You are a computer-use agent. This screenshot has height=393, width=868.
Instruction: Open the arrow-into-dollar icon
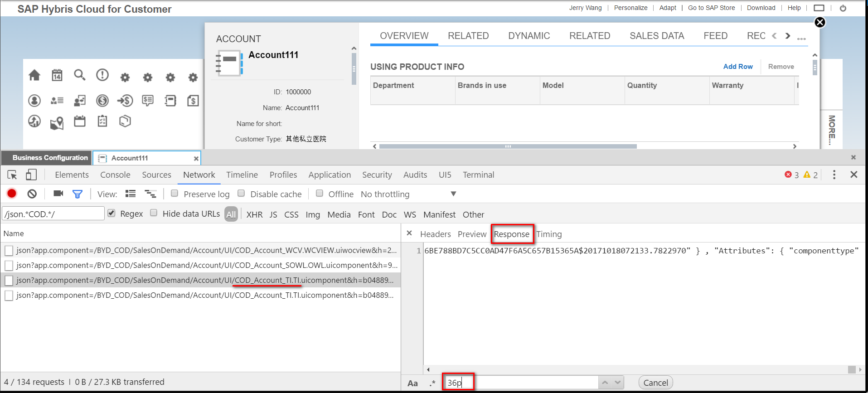click(125, 100)
